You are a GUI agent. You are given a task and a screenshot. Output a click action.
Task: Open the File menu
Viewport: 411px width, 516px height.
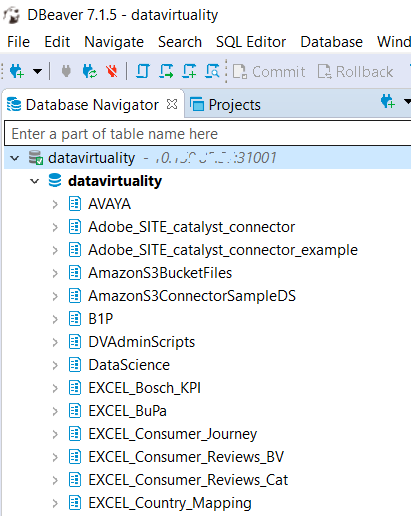(19, 42)
